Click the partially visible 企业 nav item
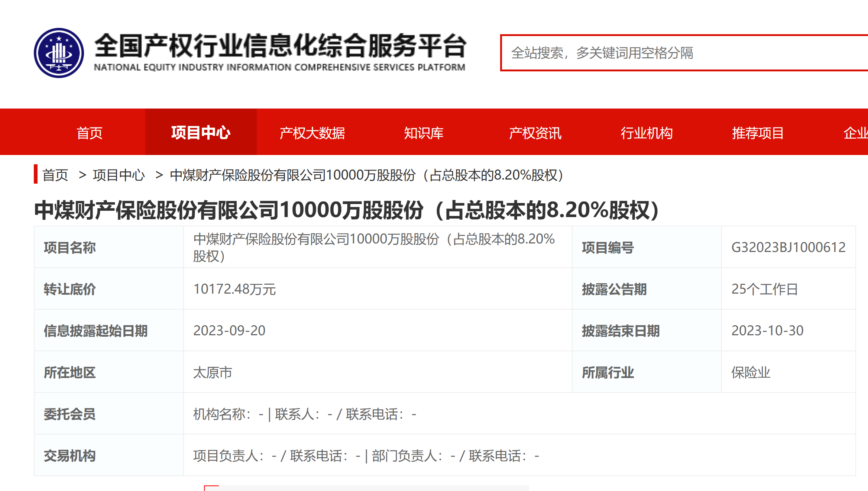This screenshot has height=491, width=868. tap(855, 133)
